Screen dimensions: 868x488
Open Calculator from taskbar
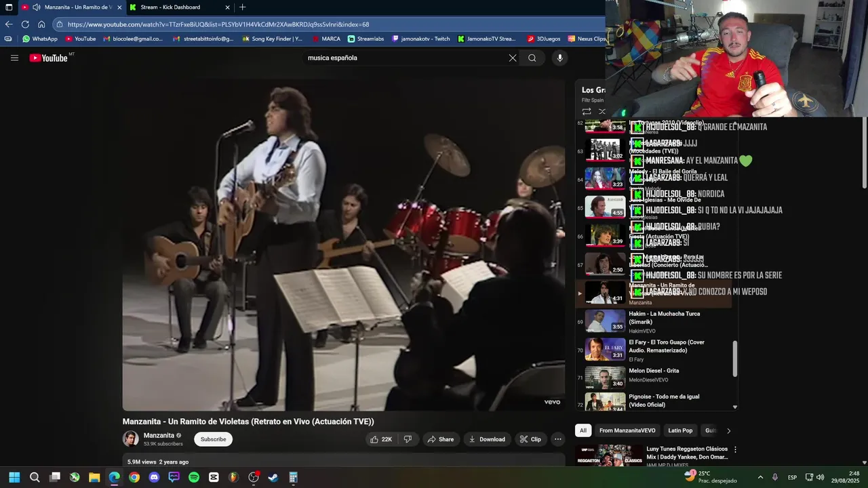tap(294, 477)
